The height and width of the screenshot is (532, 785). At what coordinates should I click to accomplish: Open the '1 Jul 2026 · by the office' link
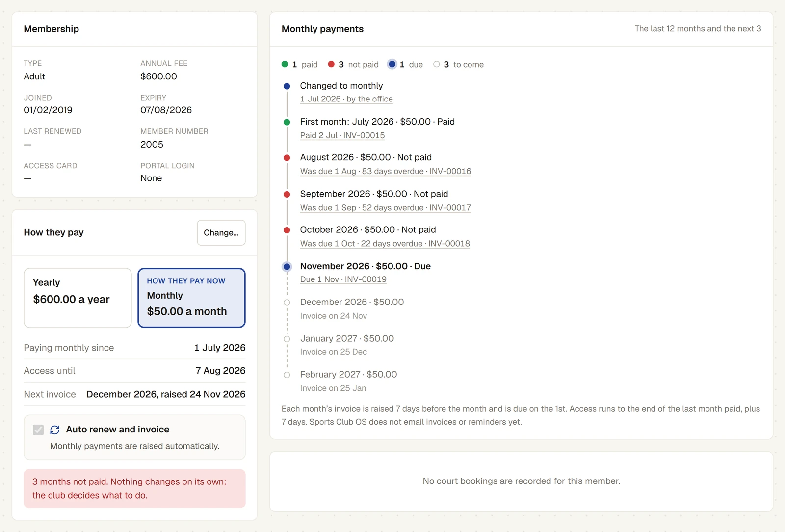(346, 99)
